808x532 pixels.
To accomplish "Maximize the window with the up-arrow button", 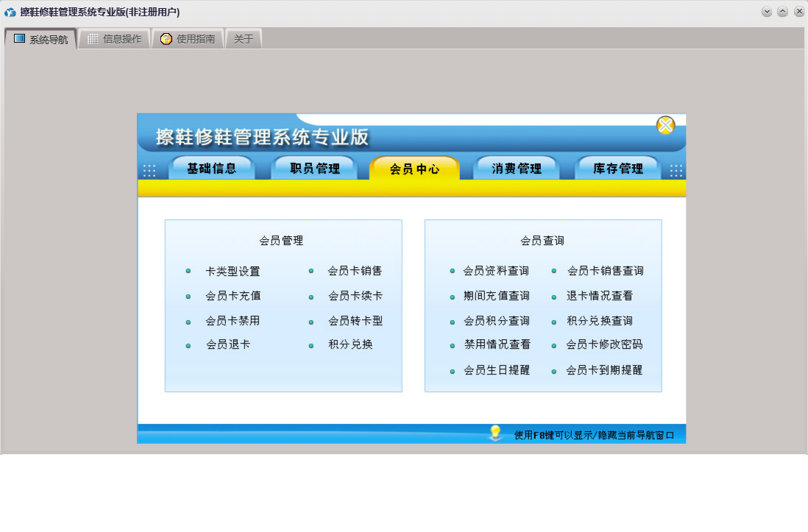I will [782, 12].
